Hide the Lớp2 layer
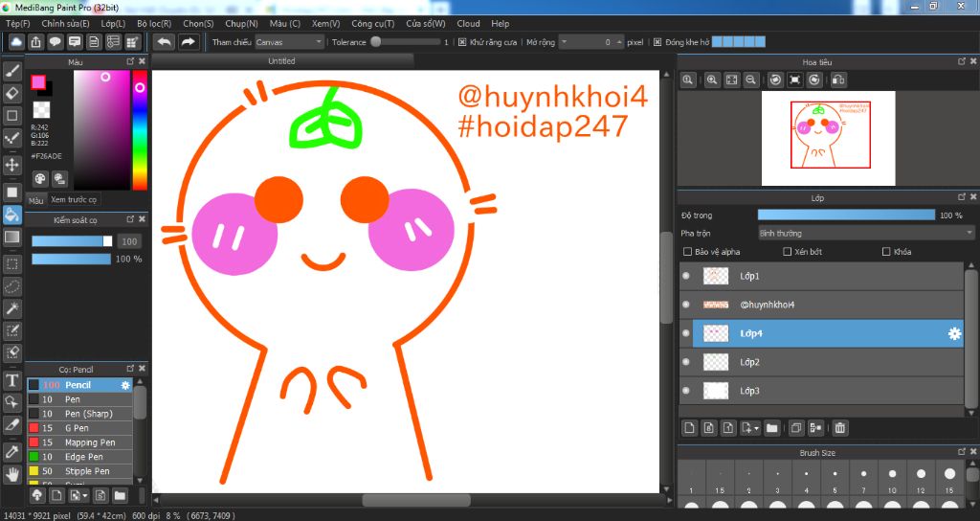Screen dimensions: 980x521 tap(686, 362)
